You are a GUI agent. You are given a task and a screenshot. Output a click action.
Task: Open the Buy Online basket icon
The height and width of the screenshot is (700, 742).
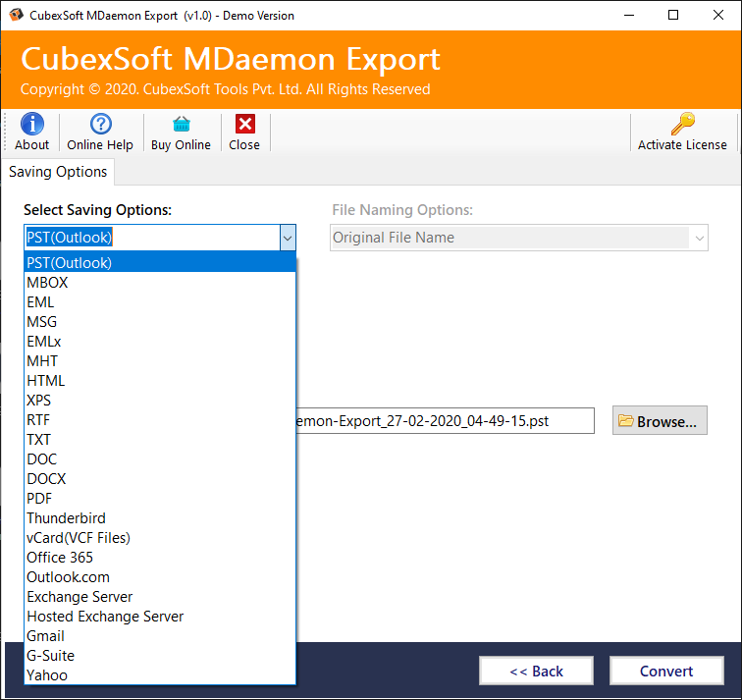(181, 125)
